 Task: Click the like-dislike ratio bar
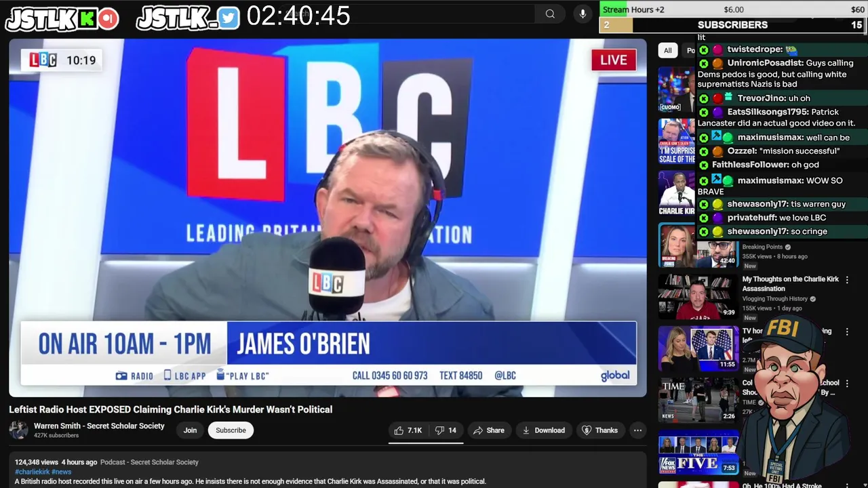[426, 442]
